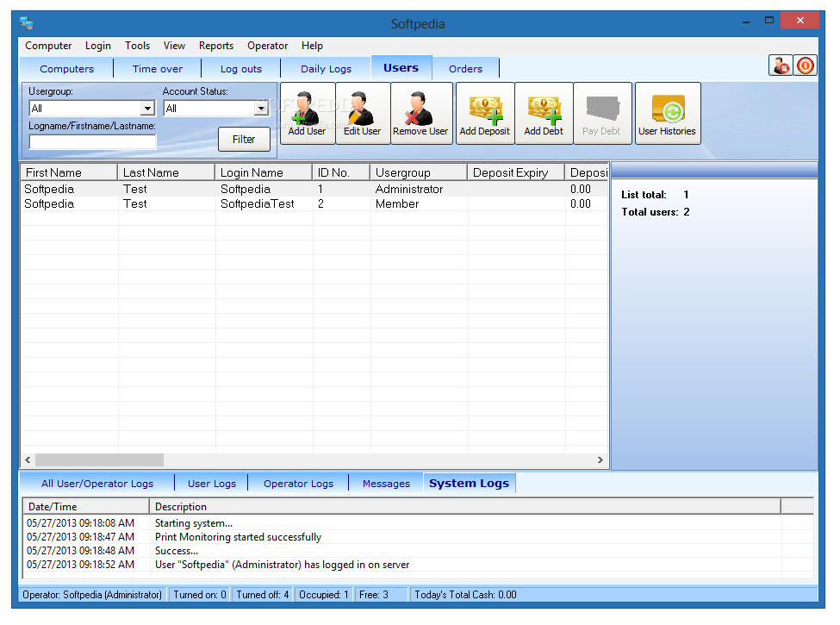
Task: Open the Operator Logs tab
Action: (x=298, y=484)
